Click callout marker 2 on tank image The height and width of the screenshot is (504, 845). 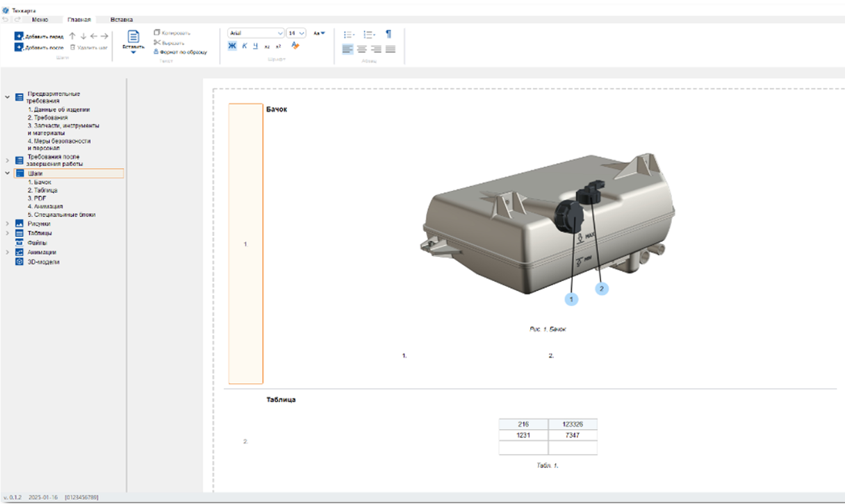tap(602, 288)
